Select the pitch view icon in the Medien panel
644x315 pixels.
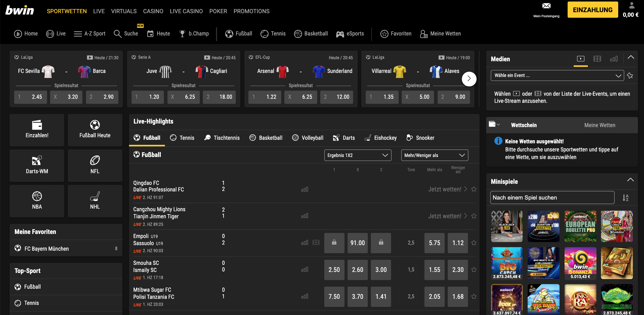[597, 58]
